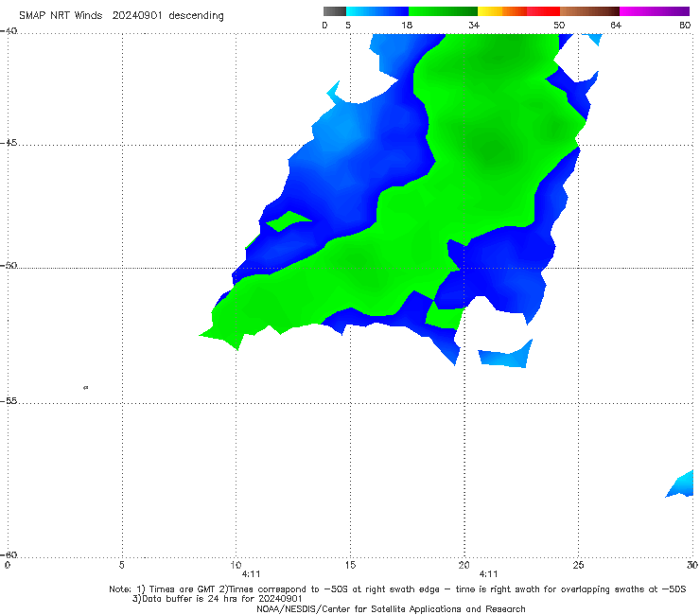This screenshot has width=700, height=615.
Task: Click the "Note: 1) Times are GMT" line
Action: (397, 589)
